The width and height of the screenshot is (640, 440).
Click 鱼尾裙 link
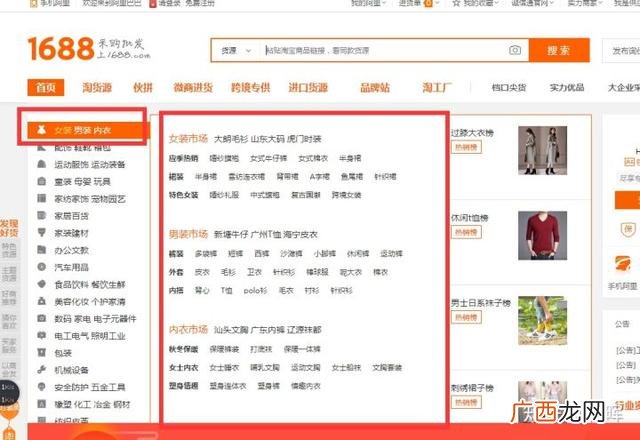click(x=352, y=177)
